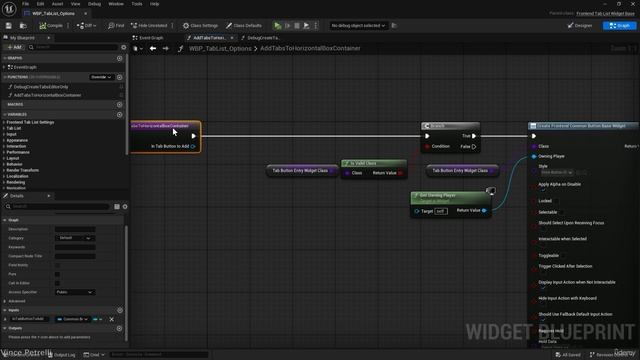Open the Diff dropdown

coord(86,26)
